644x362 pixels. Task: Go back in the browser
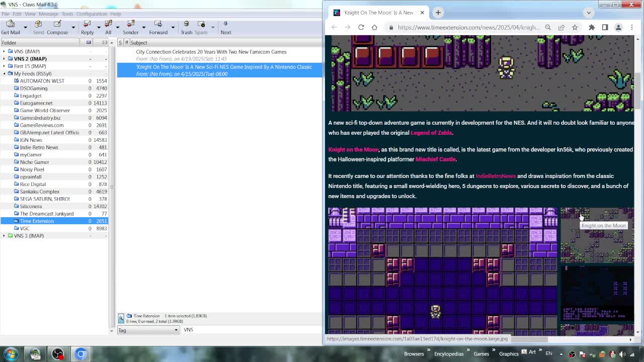coord(334,27)
